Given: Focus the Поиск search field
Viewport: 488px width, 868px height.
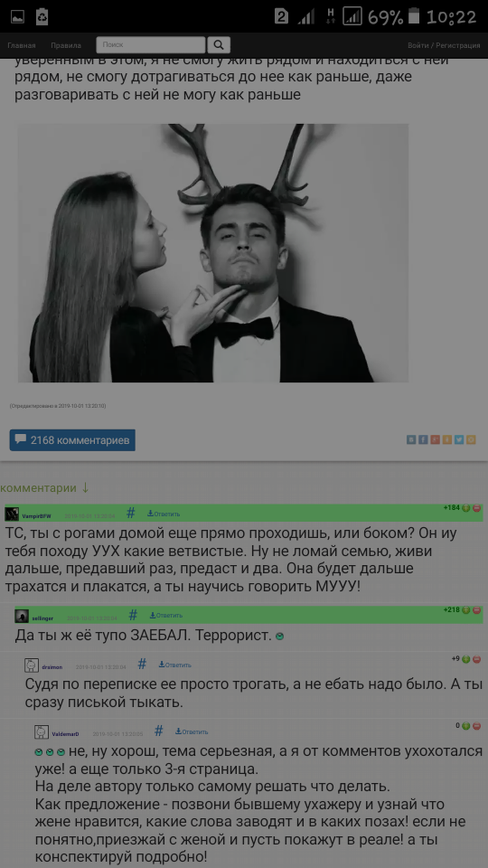Looking at the screenshot, I should point(151,45).
